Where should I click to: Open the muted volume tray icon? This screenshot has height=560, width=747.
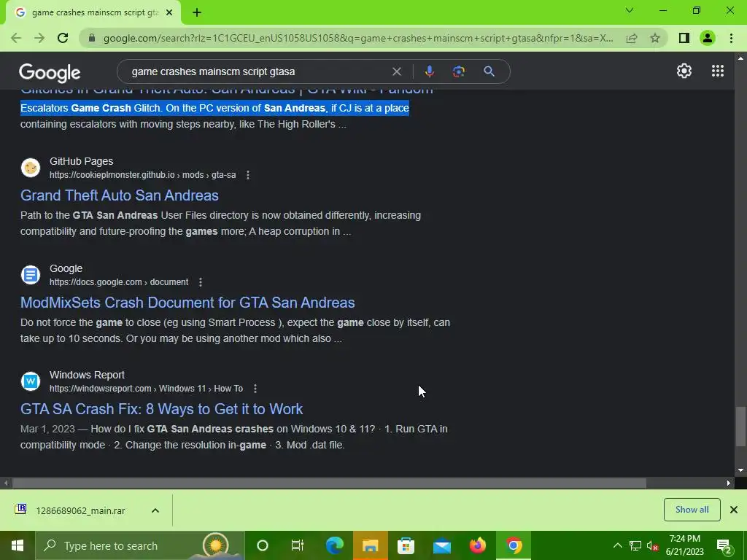652,545
